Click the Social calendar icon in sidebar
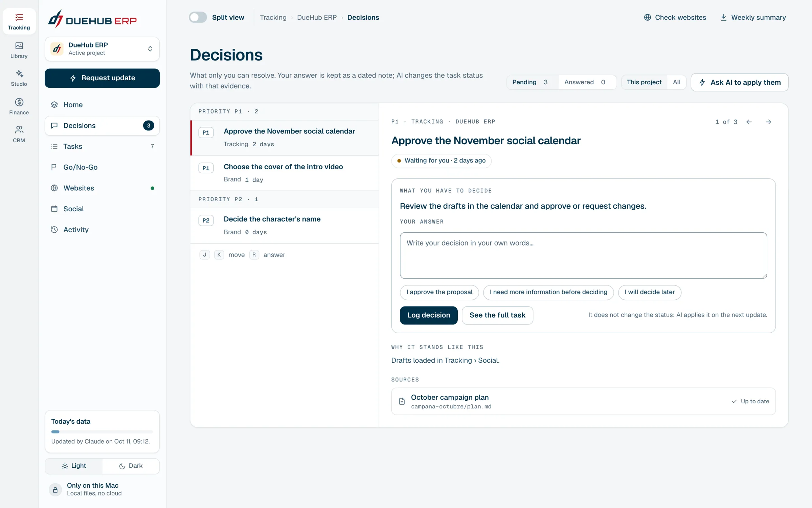The height and width of the screenshot is (508, 812). point(54,209)
